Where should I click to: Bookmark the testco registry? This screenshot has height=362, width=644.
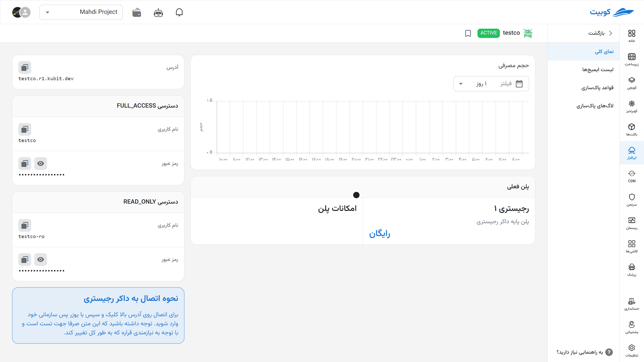click(468, 33)
